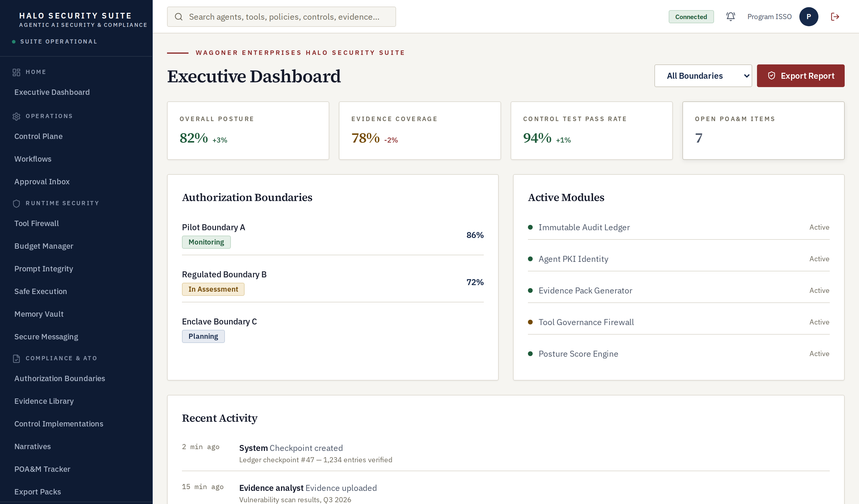Click the 86% boundary score
859x504 pixels.
(475, 235)
